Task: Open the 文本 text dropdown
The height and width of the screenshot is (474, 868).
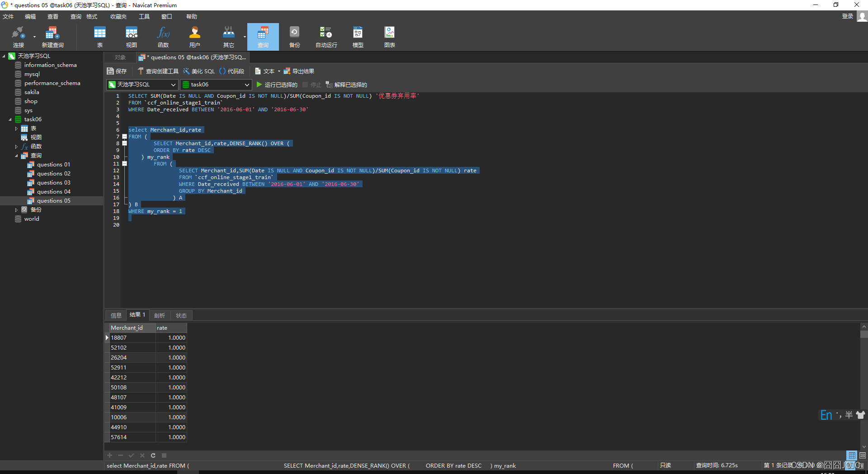Action: (x=268, y=71)
